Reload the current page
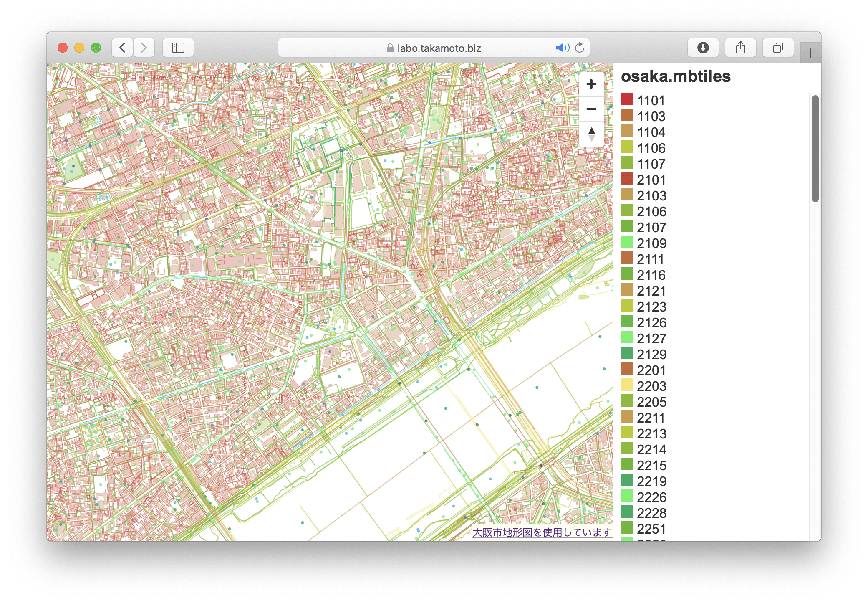This screenshot has width=868, height=603. pyautogui.click(x=580, y=48)
